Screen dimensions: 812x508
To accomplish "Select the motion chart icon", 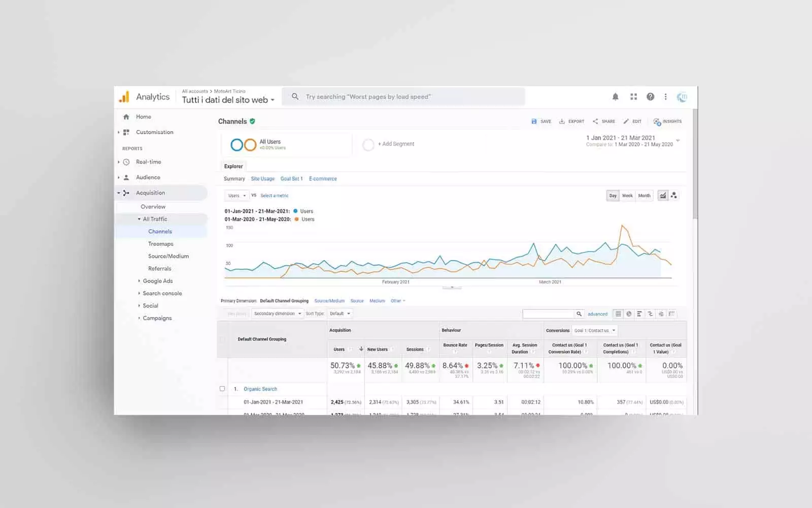I will click(674, 196).
